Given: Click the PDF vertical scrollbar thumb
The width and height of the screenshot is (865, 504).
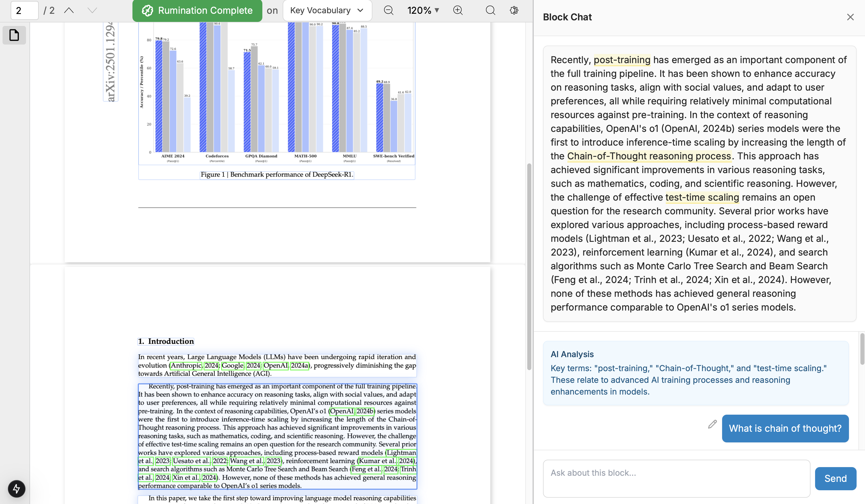Looking at the screenshot, I should point(529,268).
